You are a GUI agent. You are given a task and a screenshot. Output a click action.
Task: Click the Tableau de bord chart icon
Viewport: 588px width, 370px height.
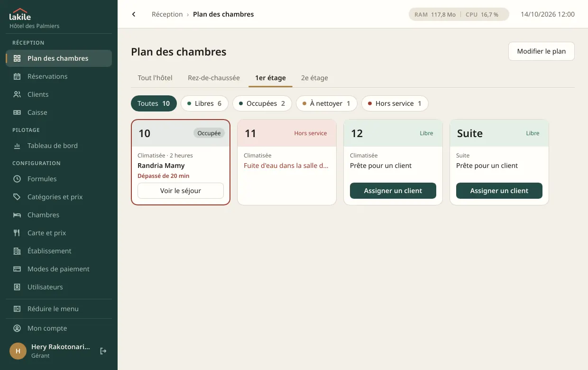point(17,146)
